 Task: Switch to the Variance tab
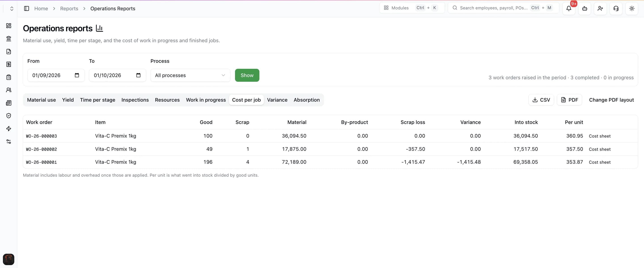coord(277,100)
